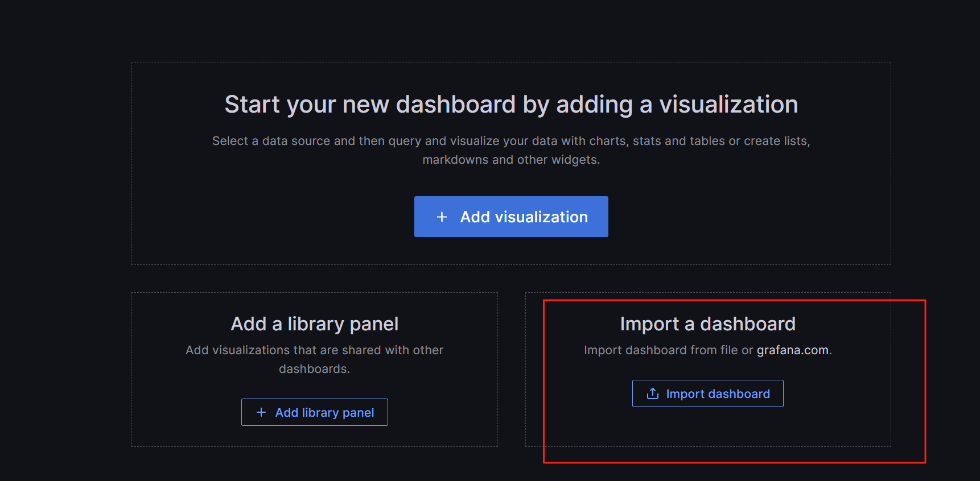
Task: Select the 'Start your new dashboard' heading text
Action: point(511,105)
